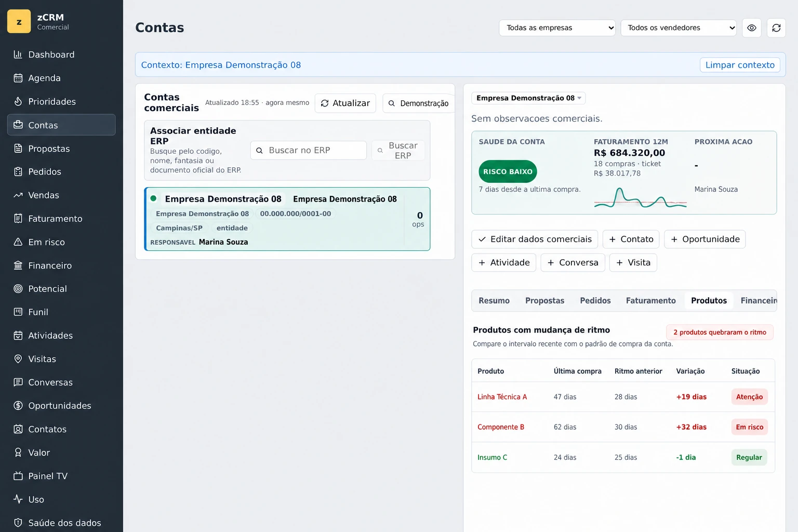This screenshot has width=798, height=532.
Task: Open product Linha Técnica A
Action: (x=502, y=397)
